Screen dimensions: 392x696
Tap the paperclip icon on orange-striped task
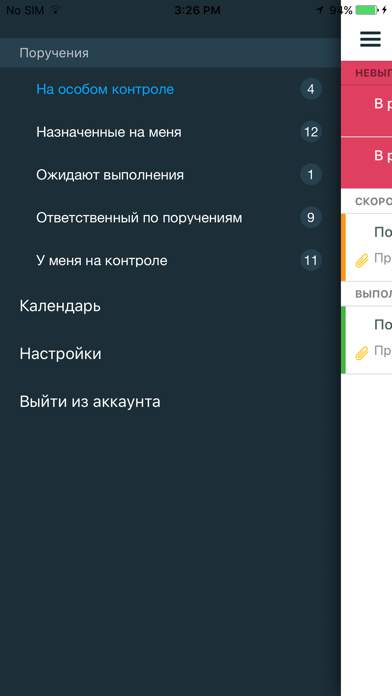[362, 261]
